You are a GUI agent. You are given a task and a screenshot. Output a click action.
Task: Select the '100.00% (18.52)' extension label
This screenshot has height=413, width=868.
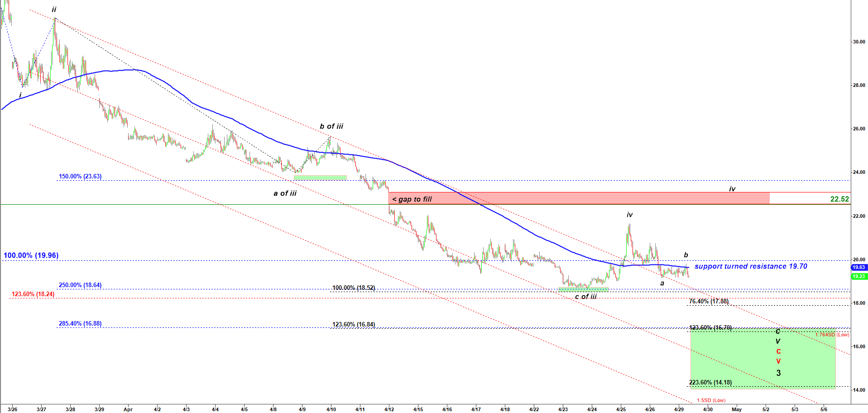pyautogui.click(x=354, y=288)
